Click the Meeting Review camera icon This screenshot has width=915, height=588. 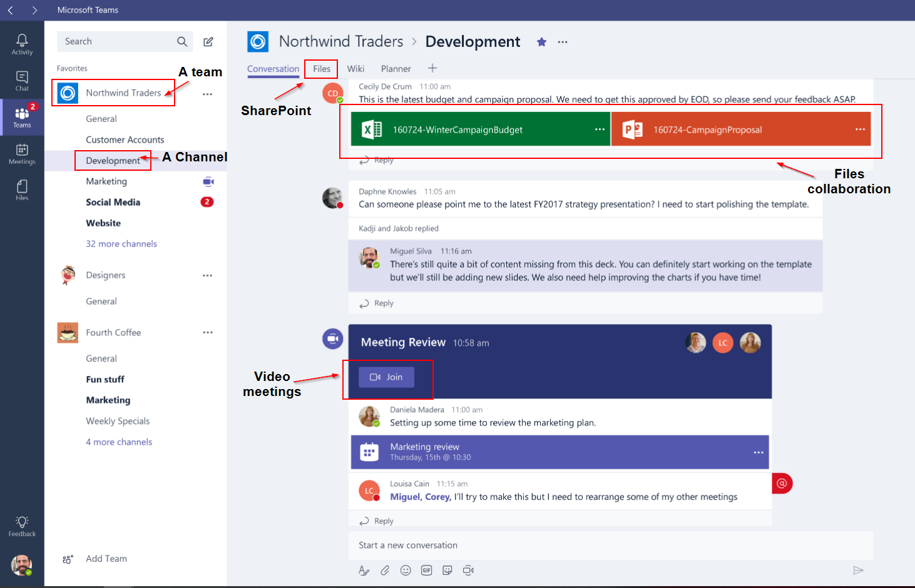tap(333, 339)
